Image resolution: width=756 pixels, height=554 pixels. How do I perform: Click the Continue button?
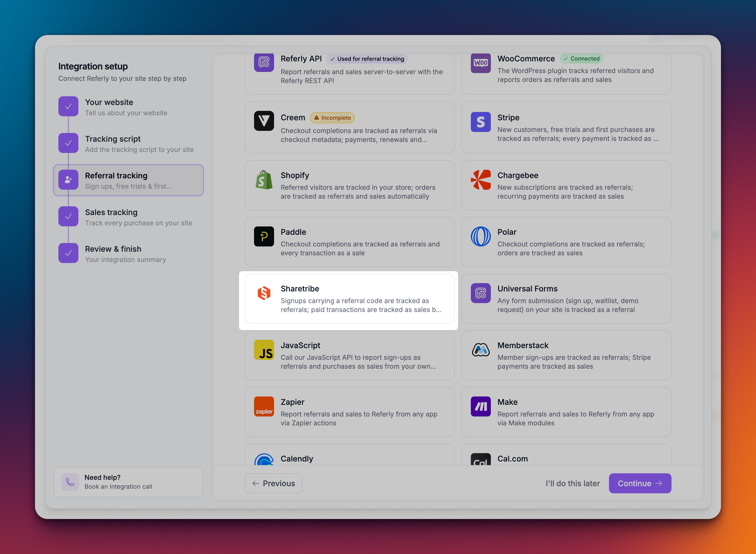[x=640, y=483]
